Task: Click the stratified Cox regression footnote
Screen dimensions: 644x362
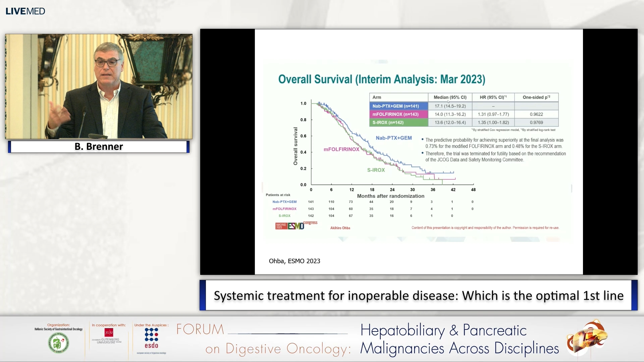Action: tap(513, 130)
